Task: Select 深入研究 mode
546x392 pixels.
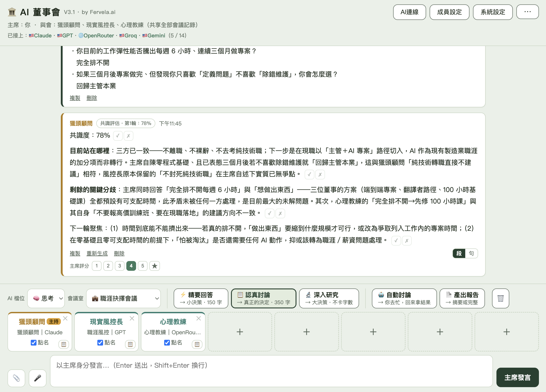Action: click(329, 298)
